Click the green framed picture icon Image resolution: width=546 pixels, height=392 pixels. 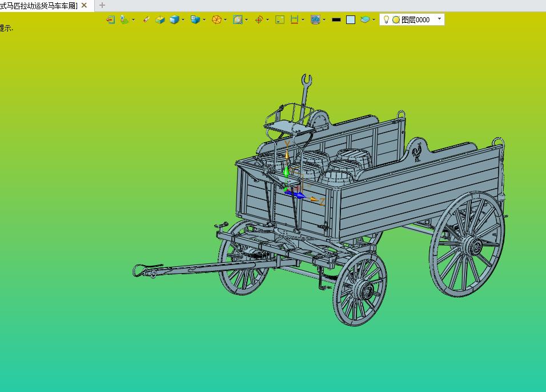[280, 20]
